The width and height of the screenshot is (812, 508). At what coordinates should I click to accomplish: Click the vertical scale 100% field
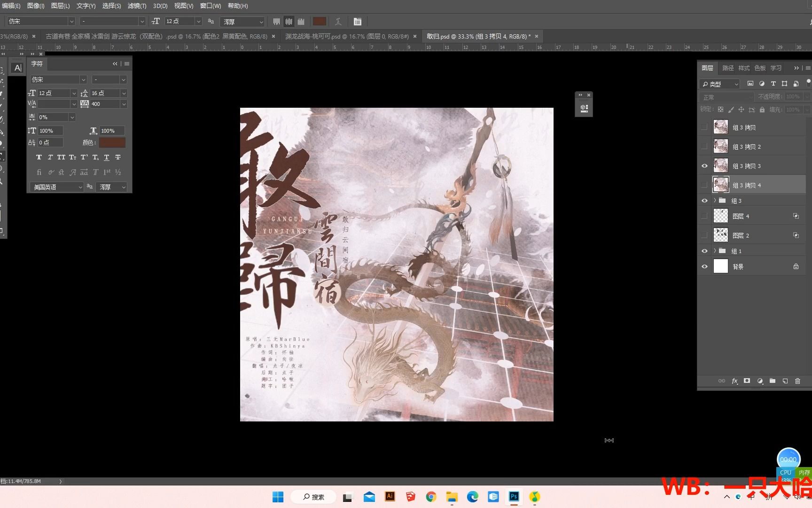(50, 131)
